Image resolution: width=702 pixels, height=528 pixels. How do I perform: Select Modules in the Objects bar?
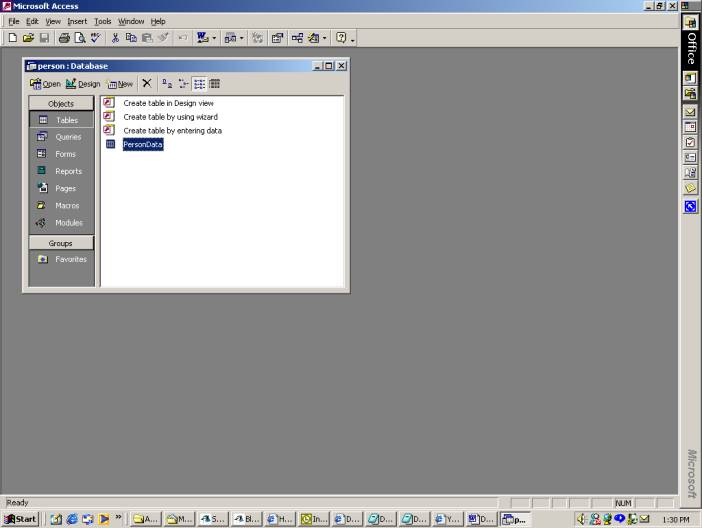61,223
